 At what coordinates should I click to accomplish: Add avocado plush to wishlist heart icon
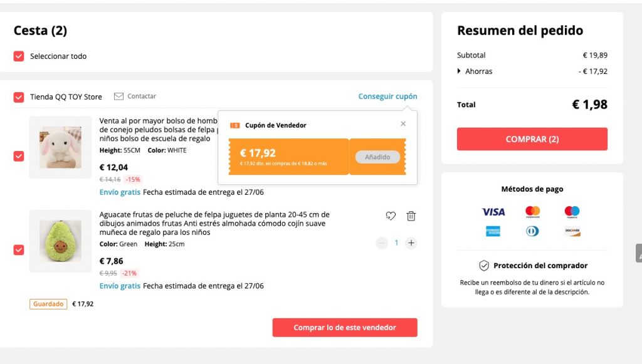[x=391, y=216]
